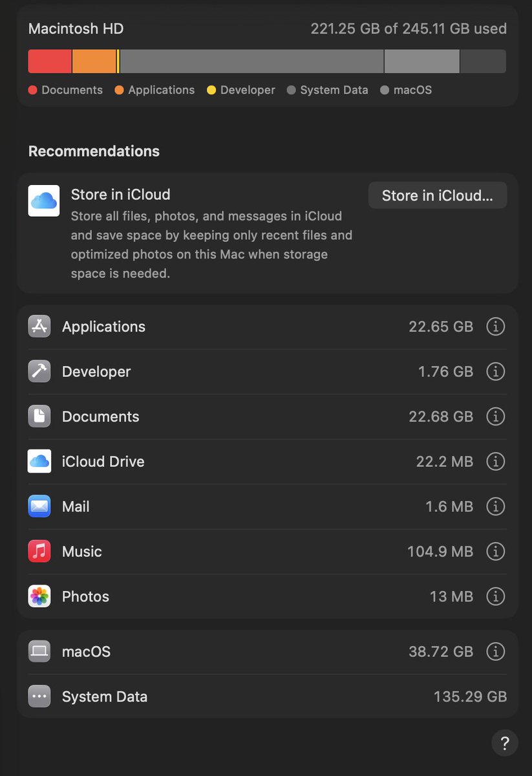This screenshot has height=776, width=532.
Task: Click the 13 MB Photos size
Action: pos(451,596)
